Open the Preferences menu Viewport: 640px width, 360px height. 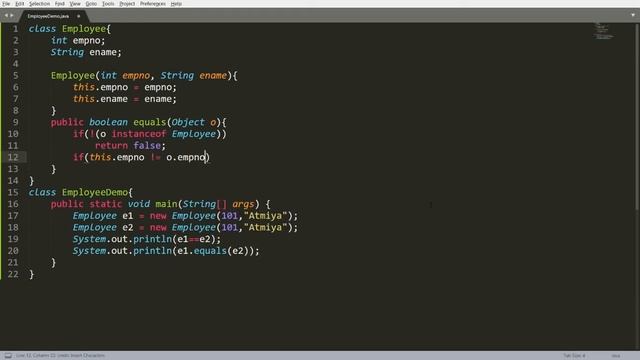tap(153, 4)
